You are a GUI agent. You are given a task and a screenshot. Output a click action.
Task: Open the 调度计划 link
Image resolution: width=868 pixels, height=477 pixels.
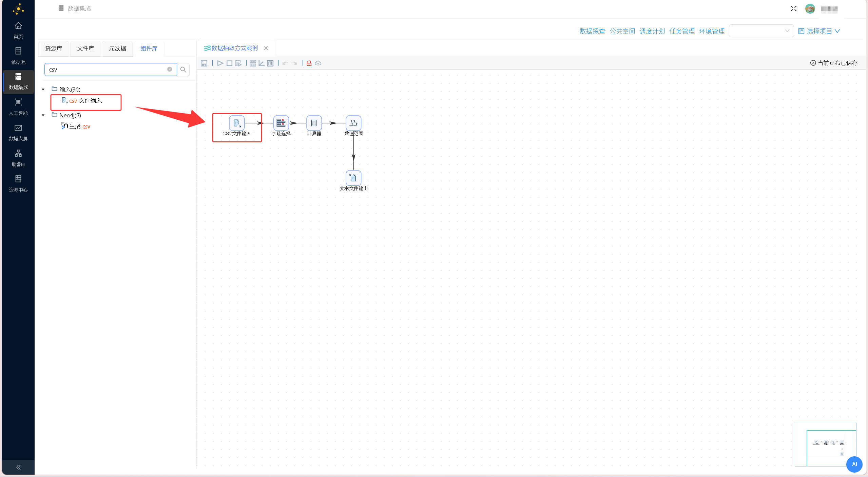click(x=652, y=31)
